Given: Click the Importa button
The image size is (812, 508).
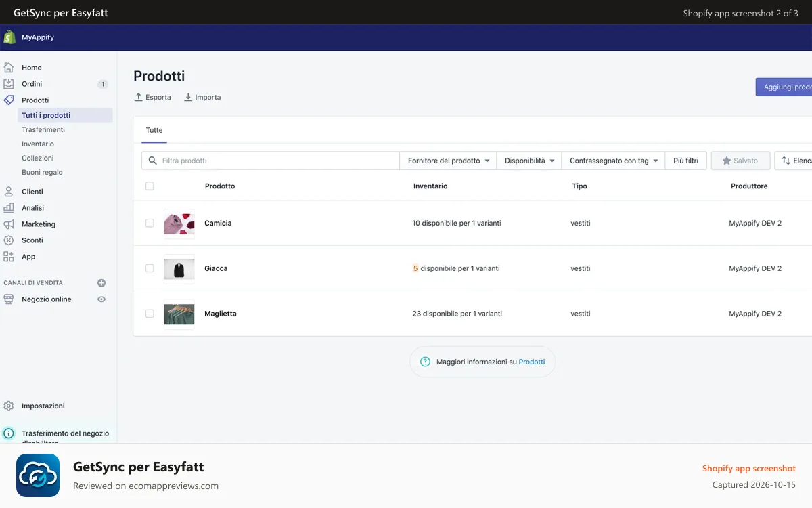Looking at the screenshot, I should click(x=202, y=97).
